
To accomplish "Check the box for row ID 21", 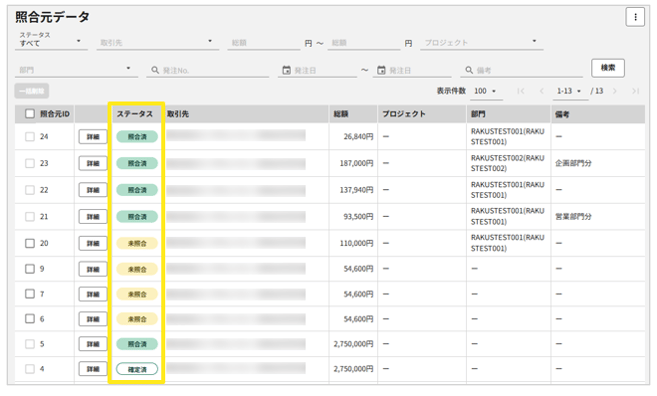I will 30,216.
